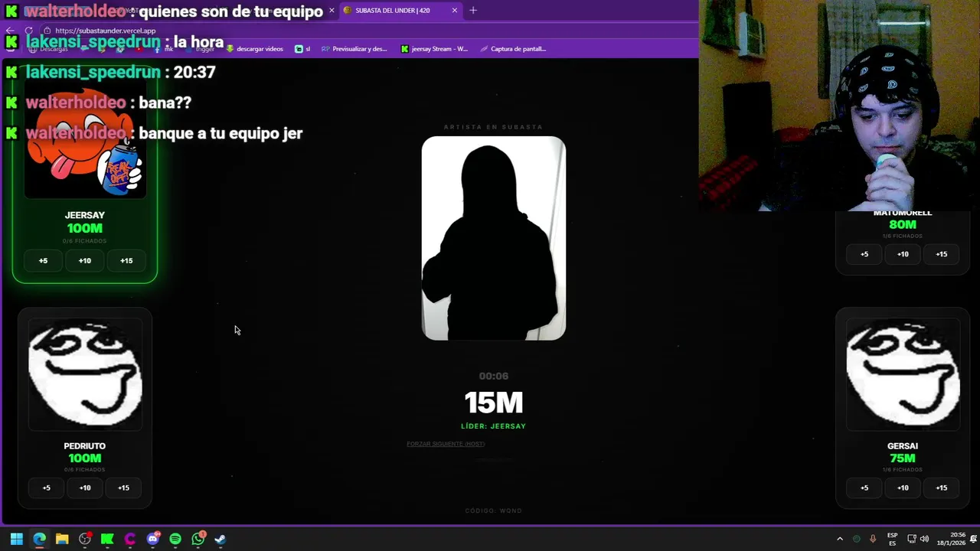Open Spotify from the taskbar

pos(175,539)
